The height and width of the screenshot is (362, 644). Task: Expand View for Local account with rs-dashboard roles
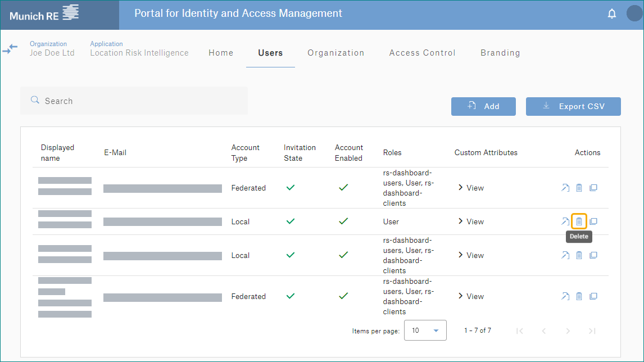click(471, 255)
